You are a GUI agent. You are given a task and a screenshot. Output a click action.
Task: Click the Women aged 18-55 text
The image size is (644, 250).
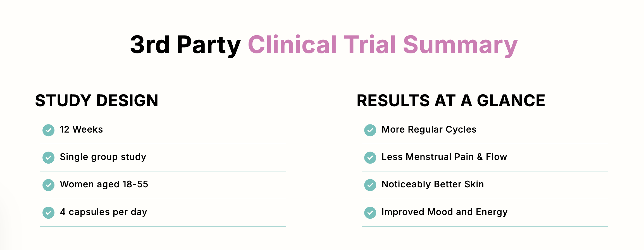[x=104, y=184]
